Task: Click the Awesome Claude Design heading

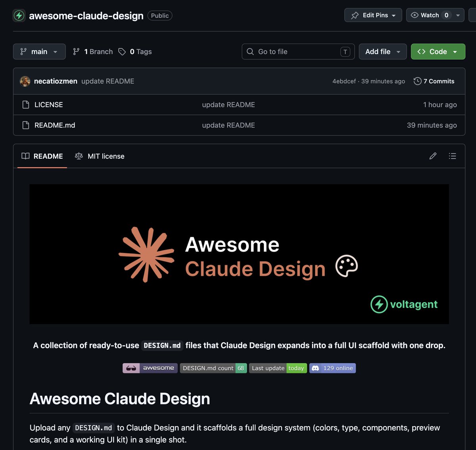Action: pyautogui.click(x=120, y=399)
